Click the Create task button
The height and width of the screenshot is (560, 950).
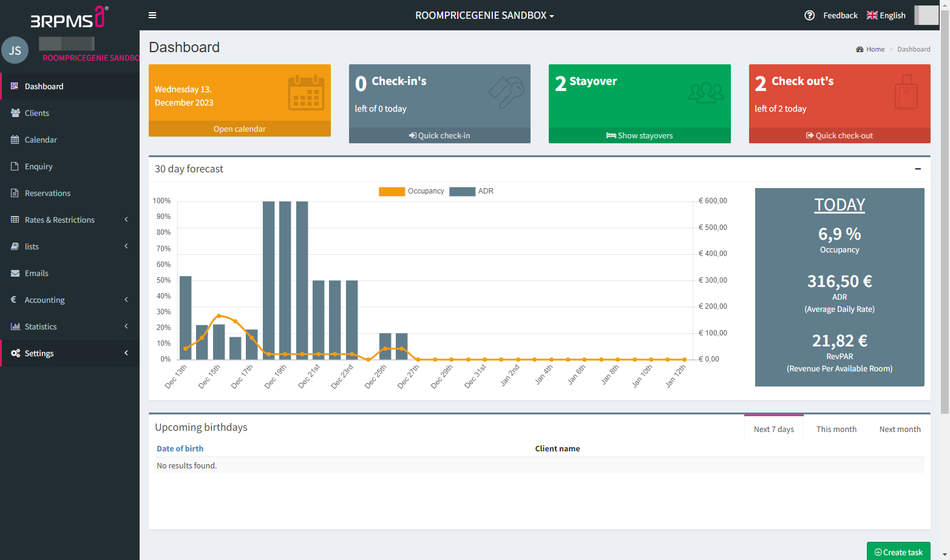point(898,552)
